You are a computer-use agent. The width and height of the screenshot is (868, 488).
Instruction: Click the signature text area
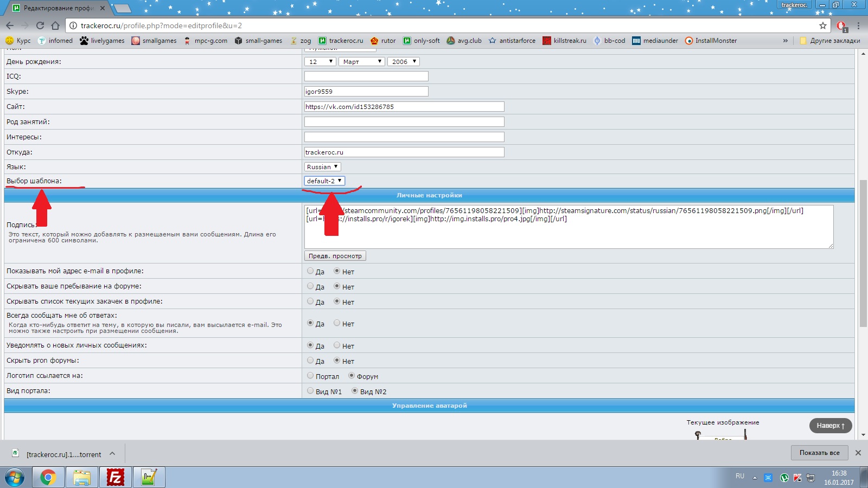click(569, 227)
